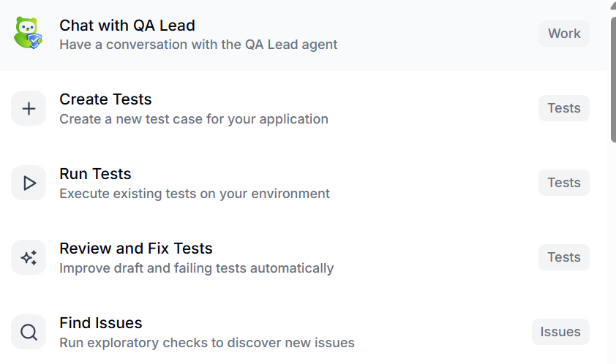Image resolution: width=616 pixels, height=364 pixels.
Task: Click the scrollbar up arrow
Action: pyautogui.click(x=613, y=6)
